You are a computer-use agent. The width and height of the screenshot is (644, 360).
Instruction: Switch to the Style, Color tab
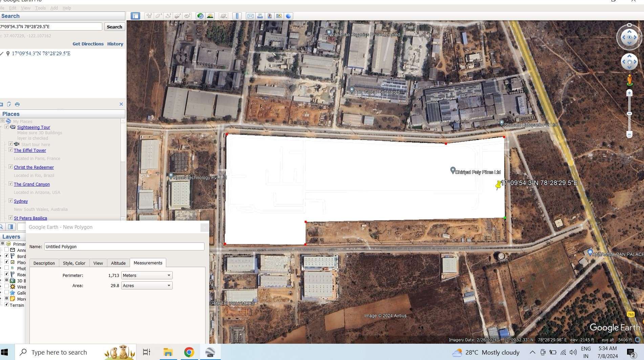tap(74, 263)
